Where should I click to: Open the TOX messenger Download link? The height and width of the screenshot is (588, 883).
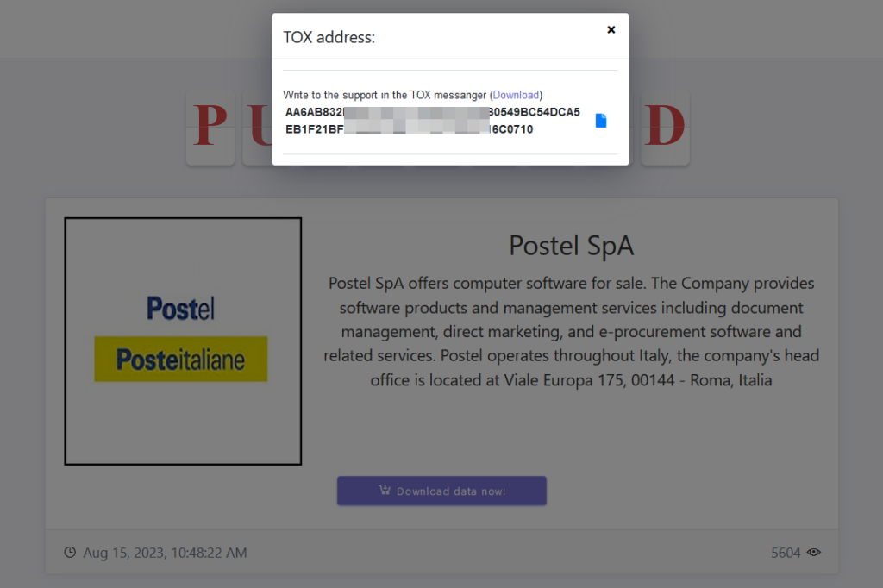[x=516, y=95]
